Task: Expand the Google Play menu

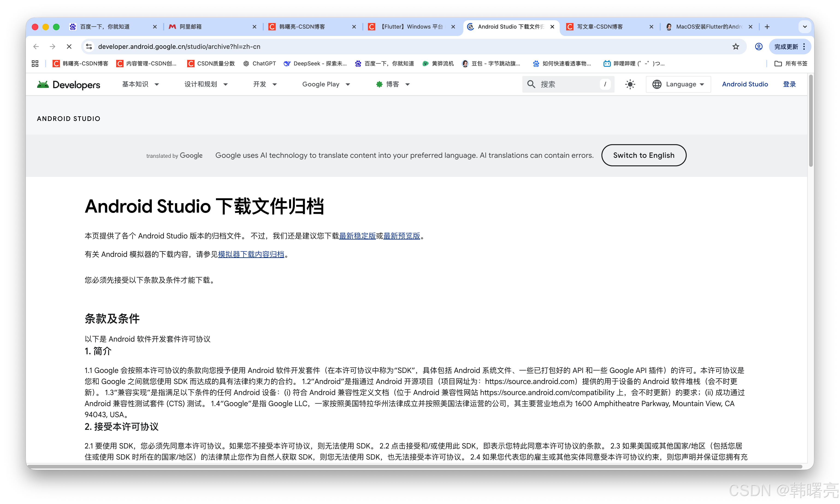Action: [326, 84]
